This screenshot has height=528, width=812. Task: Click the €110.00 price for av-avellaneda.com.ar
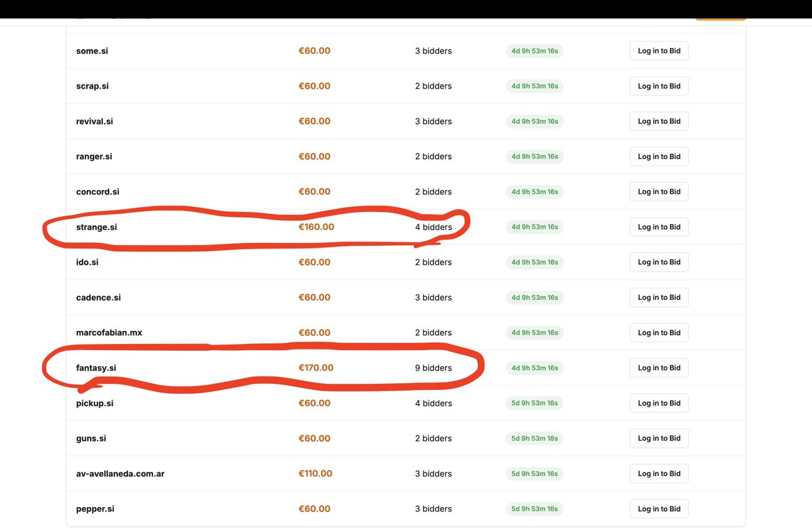coord(316,473)
